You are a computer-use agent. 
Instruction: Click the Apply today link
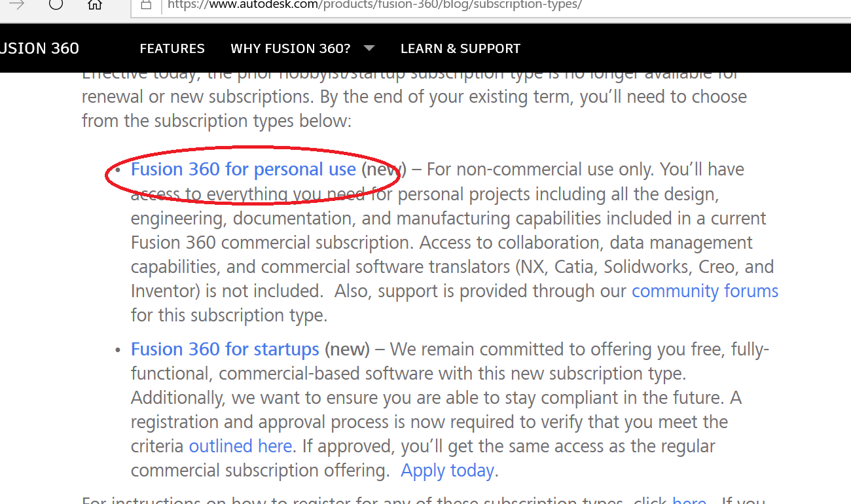click(448, 471)
